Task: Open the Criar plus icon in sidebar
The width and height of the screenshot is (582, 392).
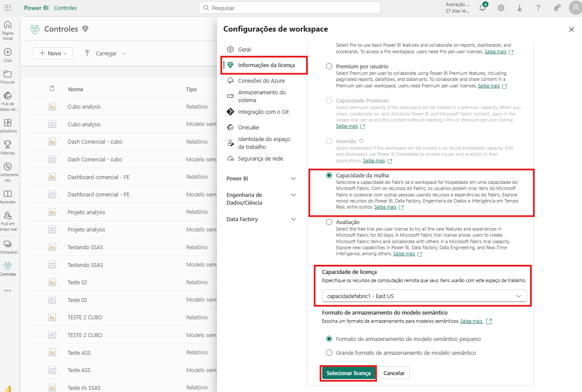Action: 8,54
